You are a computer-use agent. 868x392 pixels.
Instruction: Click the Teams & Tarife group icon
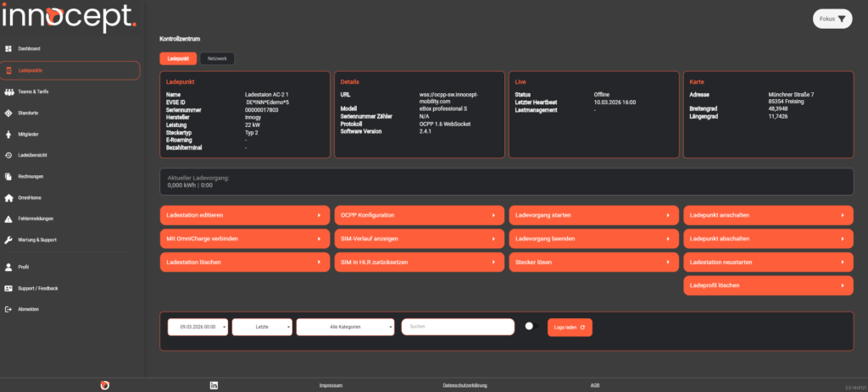click(x=8, y=91)
